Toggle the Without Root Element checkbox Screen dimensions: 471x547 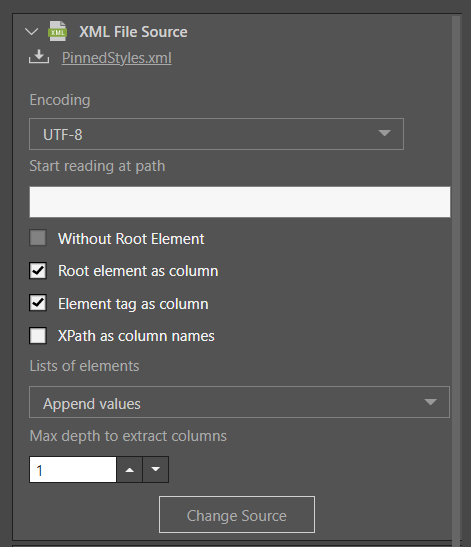click(x=38, y=238)
